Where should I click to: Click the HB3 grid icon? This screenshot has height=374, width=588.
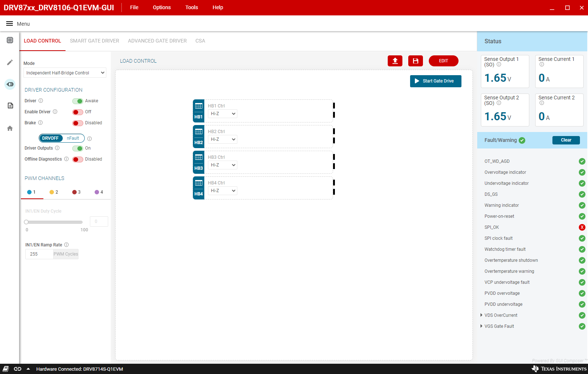pyautogui.click(x=198, y=158)
